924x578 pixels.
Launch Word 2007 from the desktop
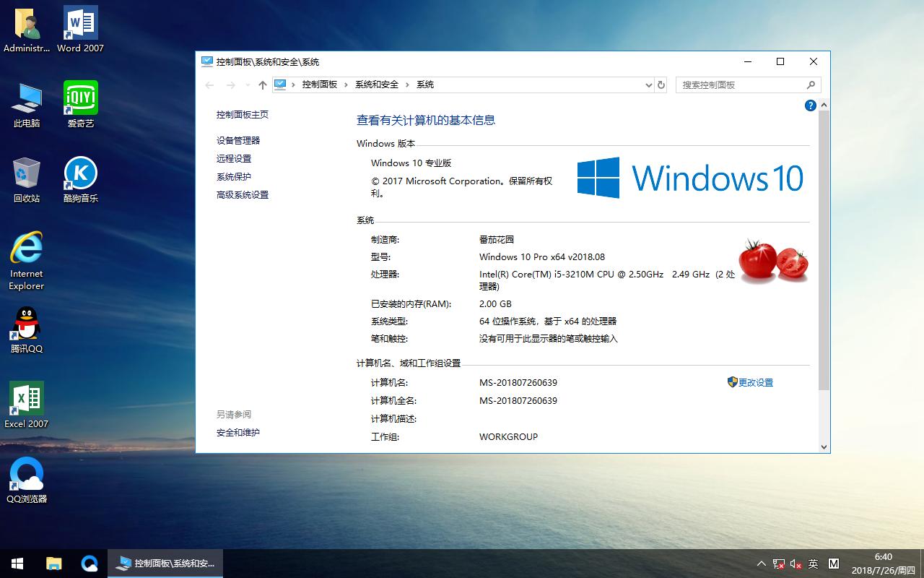coord(80,30)
